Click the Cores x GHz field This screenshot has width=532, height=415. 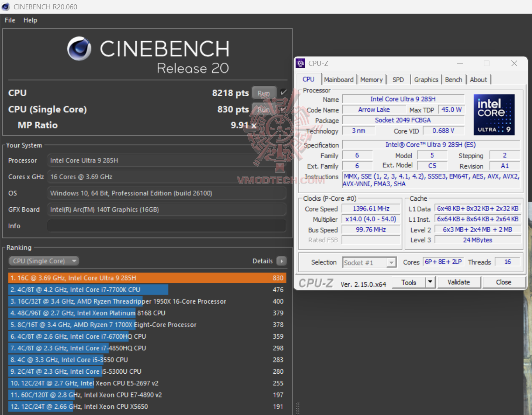tap(167, 177)
